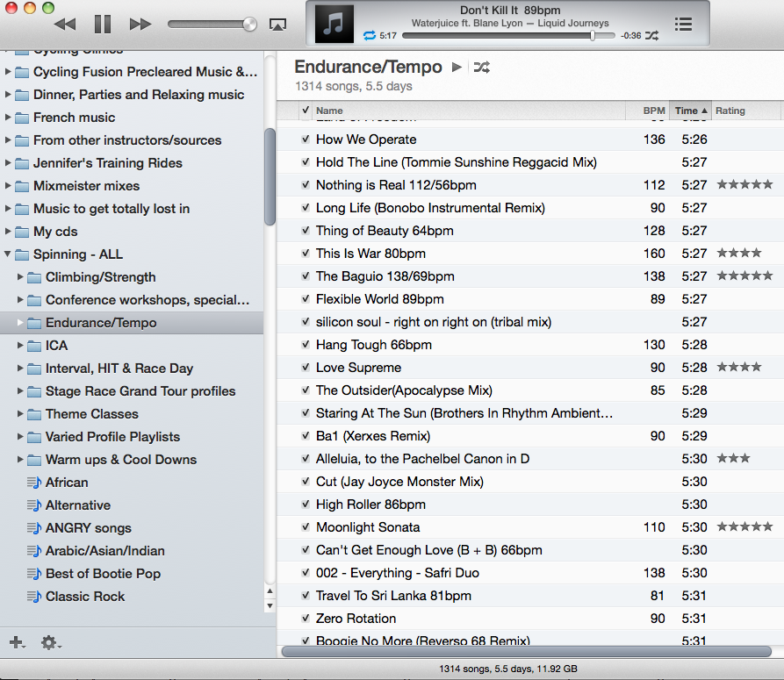Click the horizontal scrollbar under the song list
784x680 pixels.
527,652
